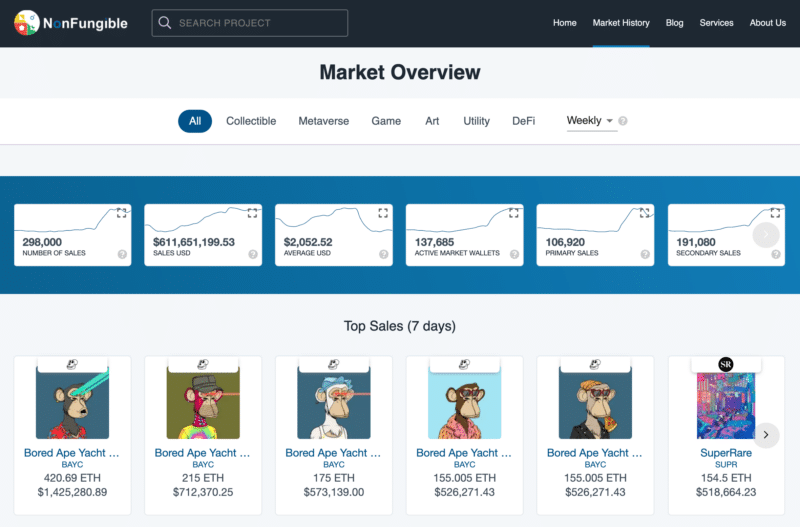Viewport: 800px width, 527px height.
Task: Expand the Active Market Wallets chart
Action: tap(514, 213)
